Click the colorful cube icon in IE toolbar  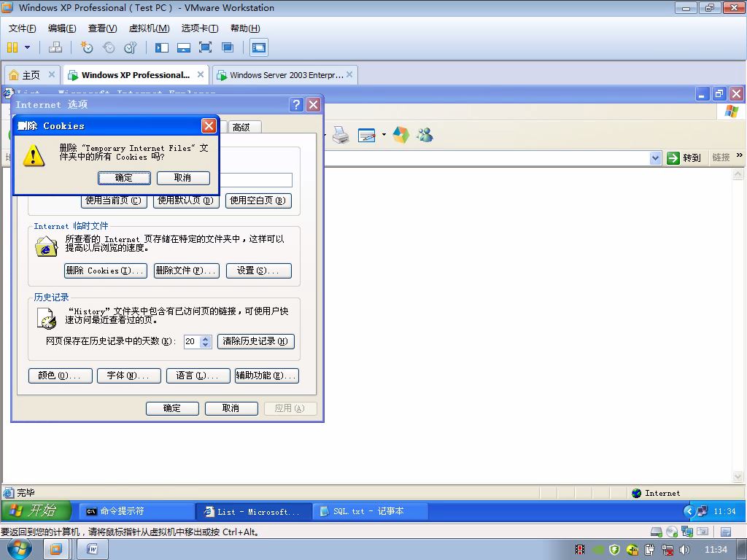click(400, 135)
